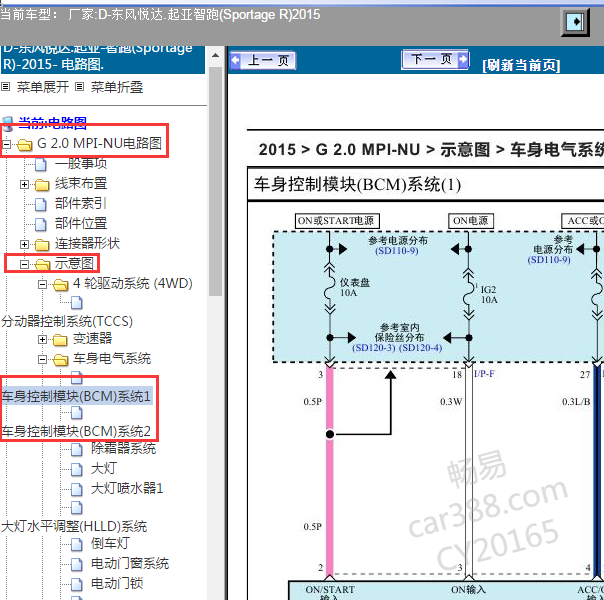This screenshot has width=604, height=600.
Task: Click the document icon above 分动器控制系统(TCCS)
Action: click(x=77, y=303)
